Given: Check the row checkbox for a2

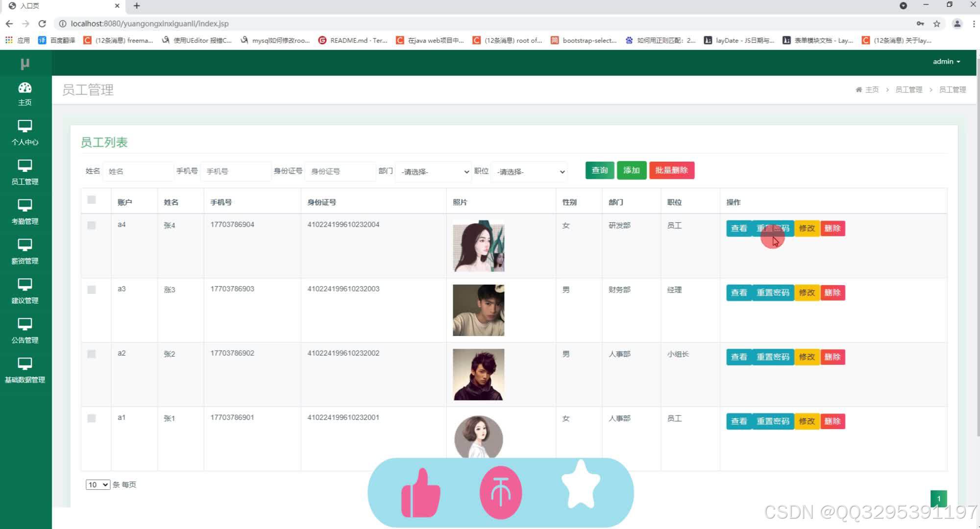Looking at the screenshot, I should 92,354.
